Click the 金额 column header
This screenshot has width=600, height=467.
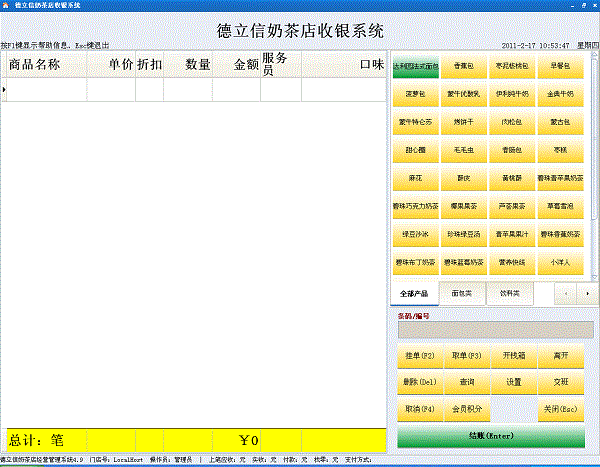pos(236,64)
